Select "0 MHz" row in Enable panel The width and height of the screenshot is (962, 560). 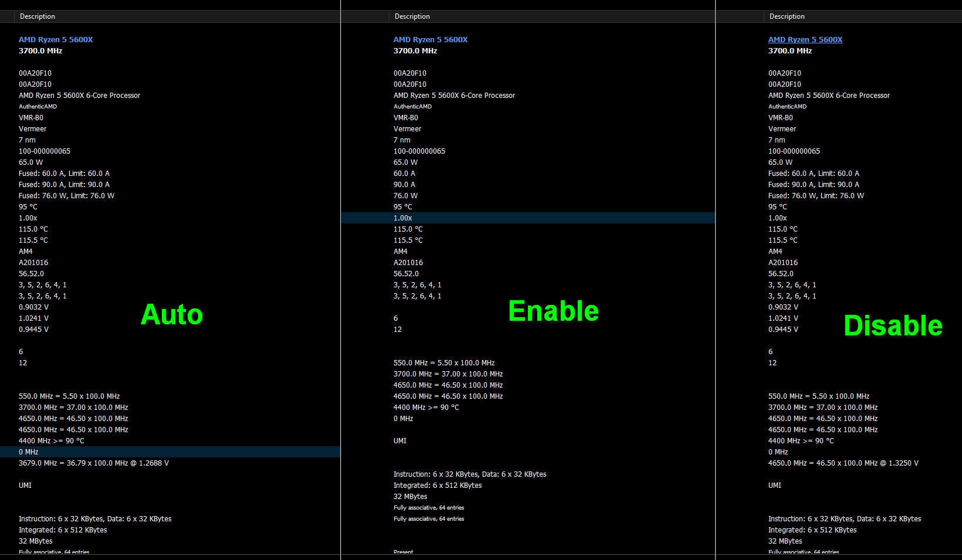click(x=404, y=419)
